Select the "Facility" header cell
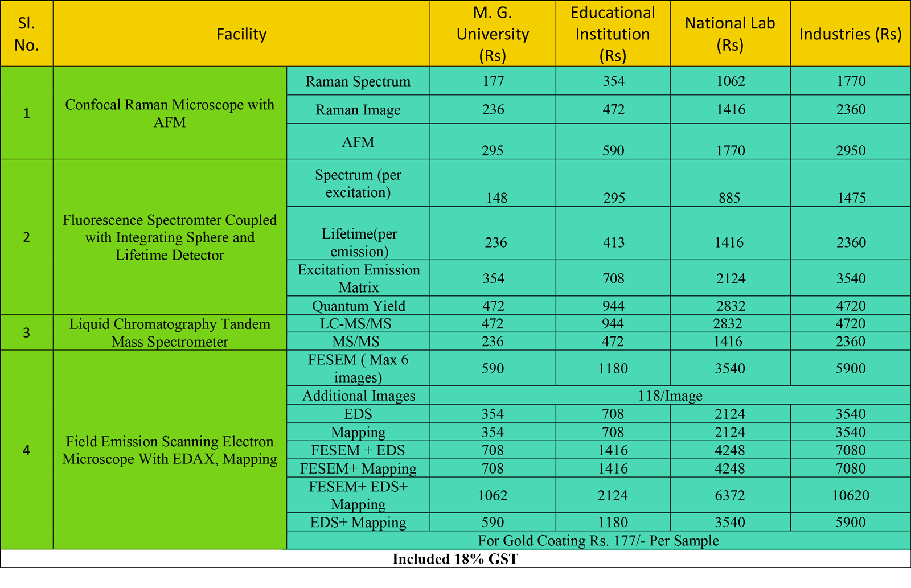This screenshot has width=911, height=588. (241, 34)
